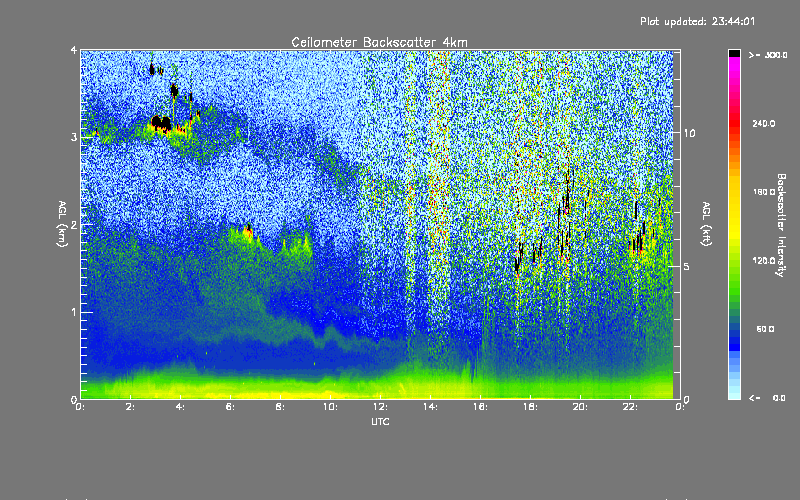Select the '10:' UTC hour tick label
The width and height of the screenshot is (800, 500).
[x=330, y=407]
